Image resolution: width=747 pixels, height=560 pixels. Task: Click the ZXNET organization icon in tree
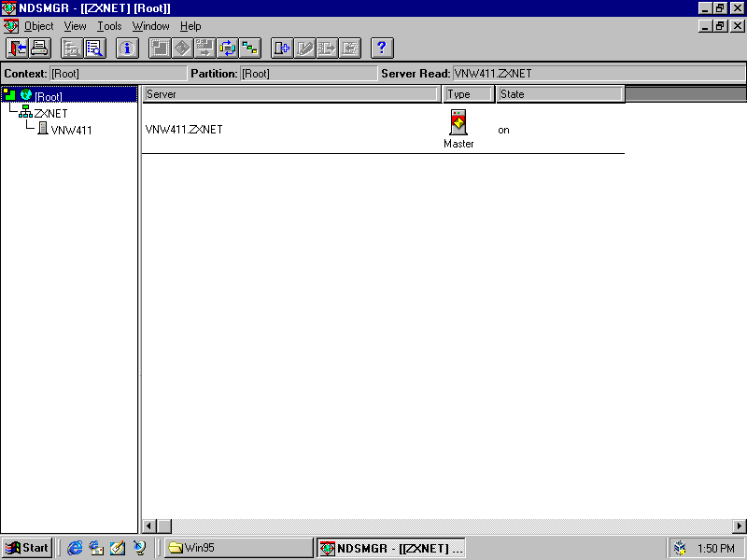click(25, 112)
